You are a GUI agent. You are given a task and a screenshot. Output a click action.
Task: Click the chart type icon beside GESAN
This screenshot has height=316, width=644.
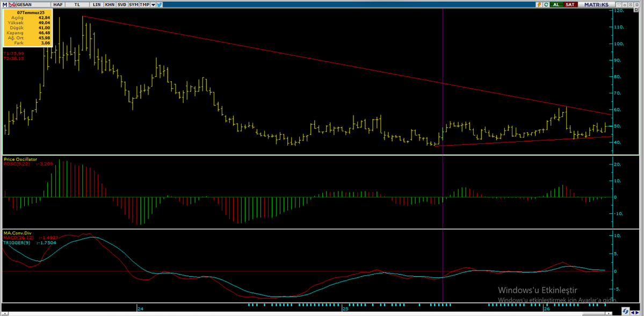click(12, 4)
